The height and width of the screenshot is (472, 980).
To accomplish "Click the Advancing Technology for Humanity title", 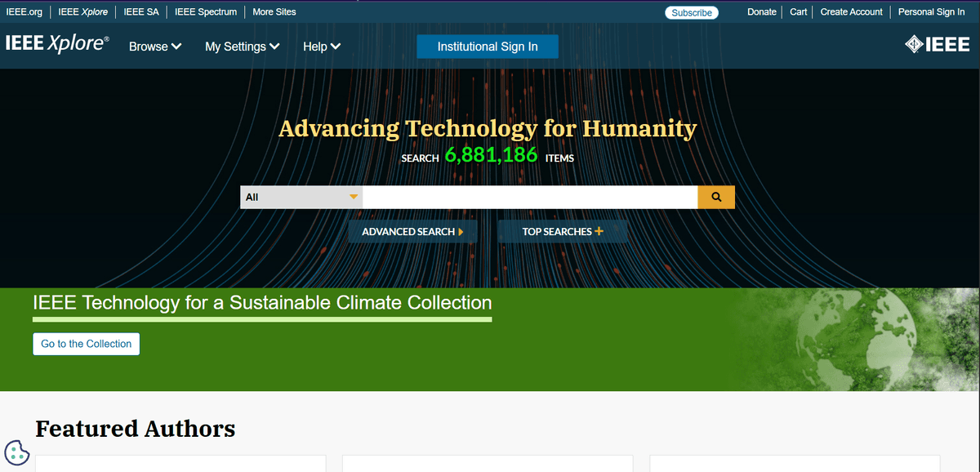I will tap(488, 128).
